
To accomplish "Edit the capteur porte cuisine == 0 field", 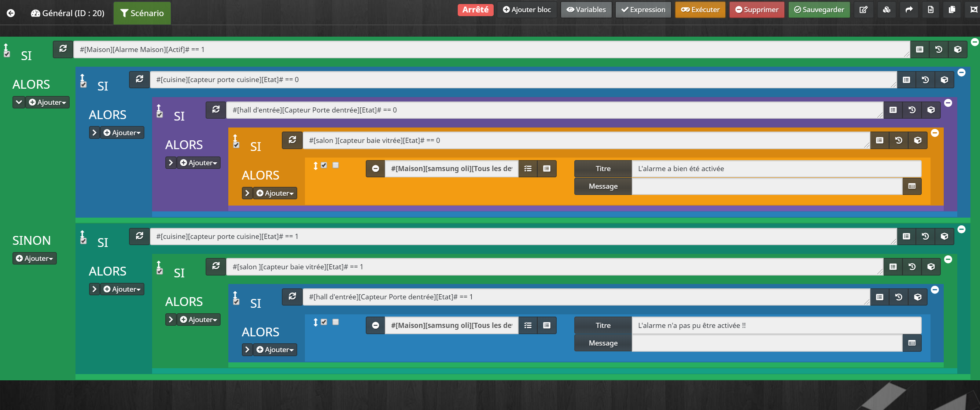I will 523,80.
